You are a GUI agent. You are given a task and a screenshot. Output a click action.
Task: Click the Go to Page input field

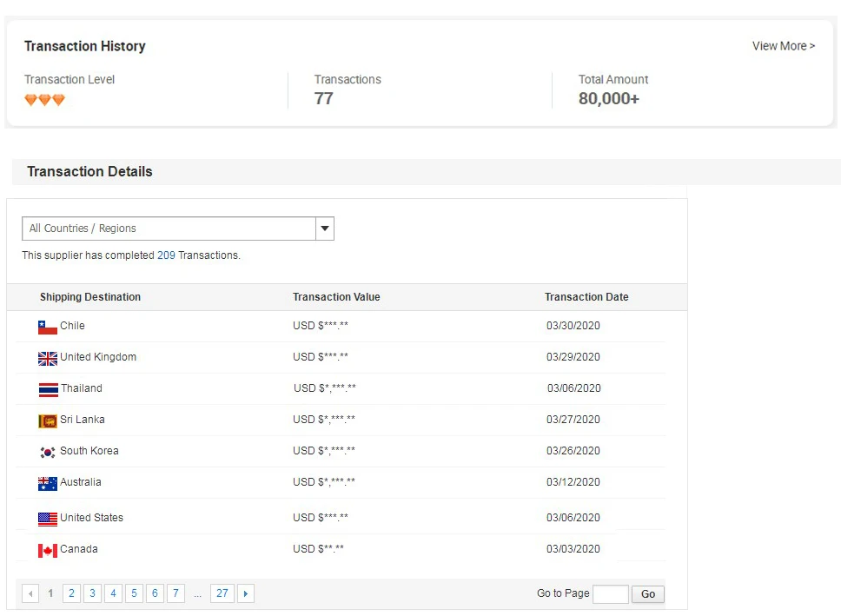coord(610,594)
